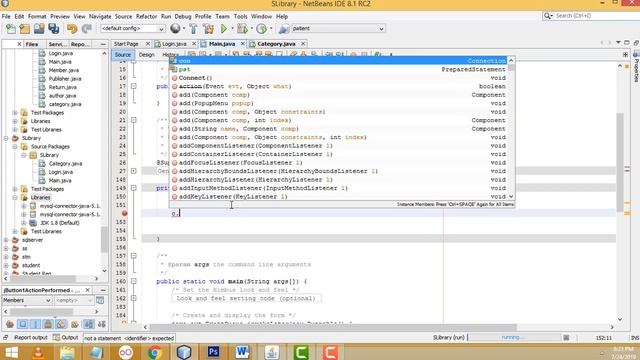
Task: Click the Debug Project icon
Action: tap(242, 29)
